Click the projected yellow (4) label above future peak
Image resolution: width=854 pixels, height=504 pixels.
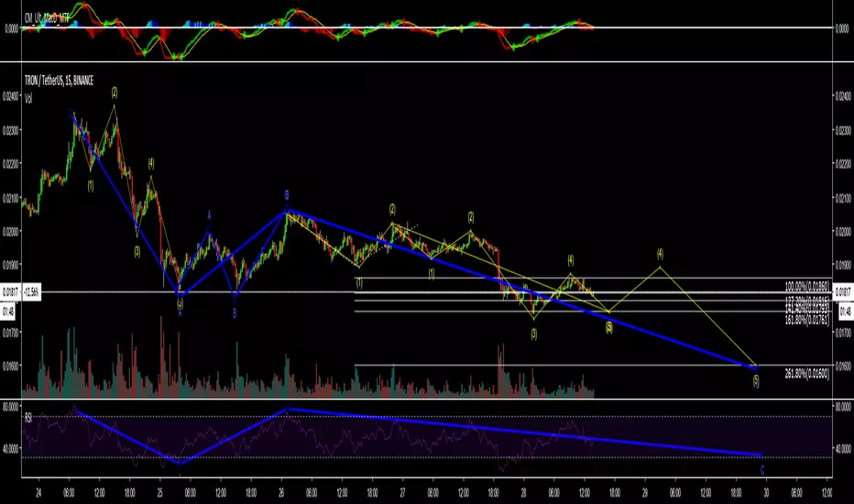click(x=660, y=254)
